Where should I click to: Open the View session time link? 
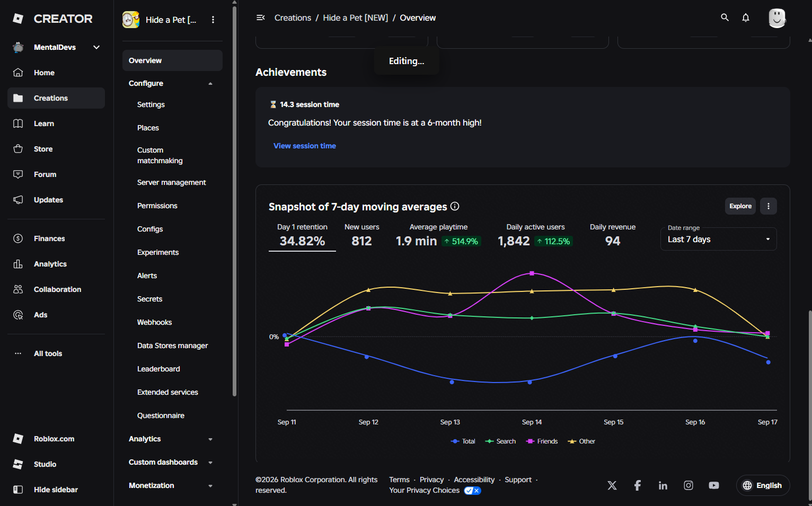(x=305, y=146)
